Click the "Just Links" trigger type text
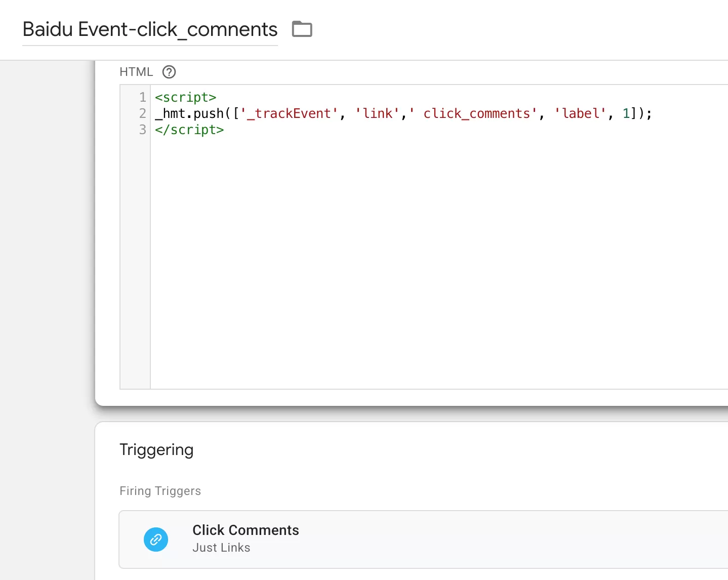 click(x=221, y=548)
